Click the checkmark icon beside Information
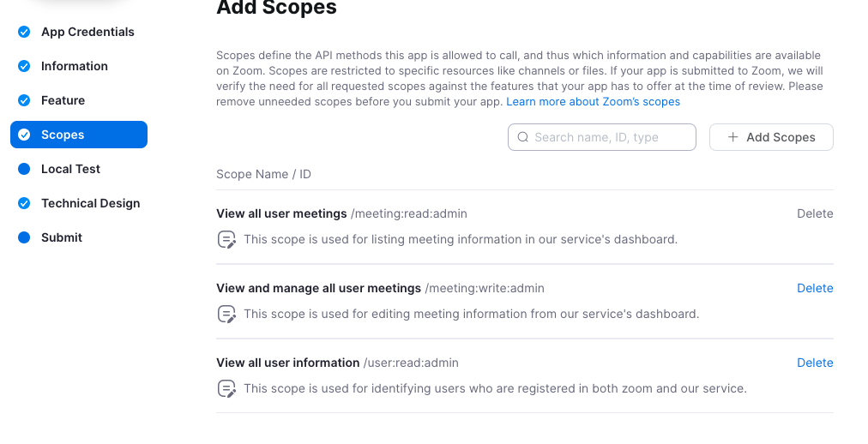Screen dimensions: 868x444 point(24,66)
